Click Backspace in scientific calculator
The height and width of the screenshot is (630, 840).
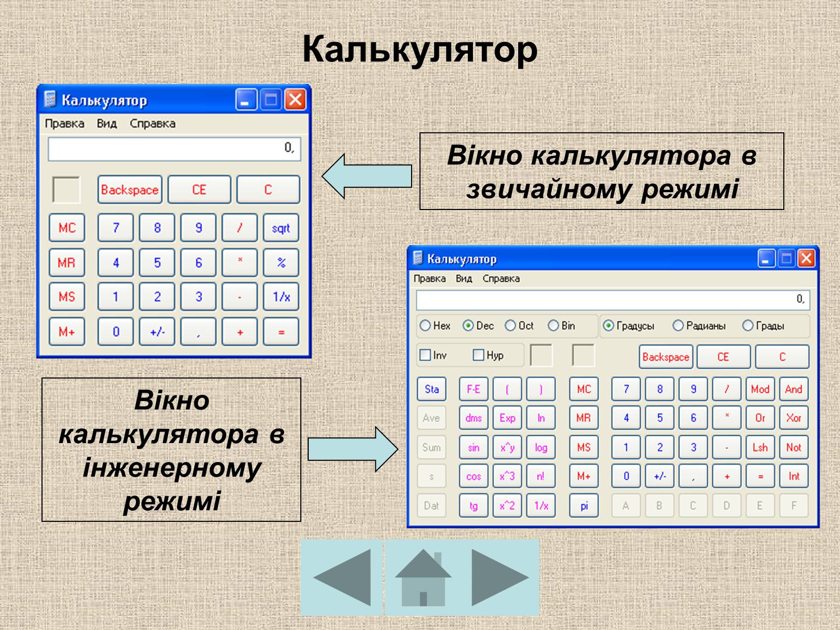(x=666, y=357)
